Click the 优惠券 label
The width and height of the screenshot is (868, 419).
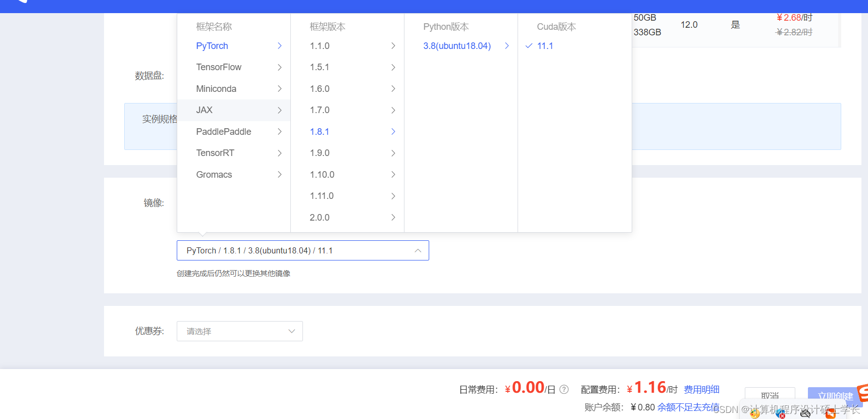tap(149, 331)
